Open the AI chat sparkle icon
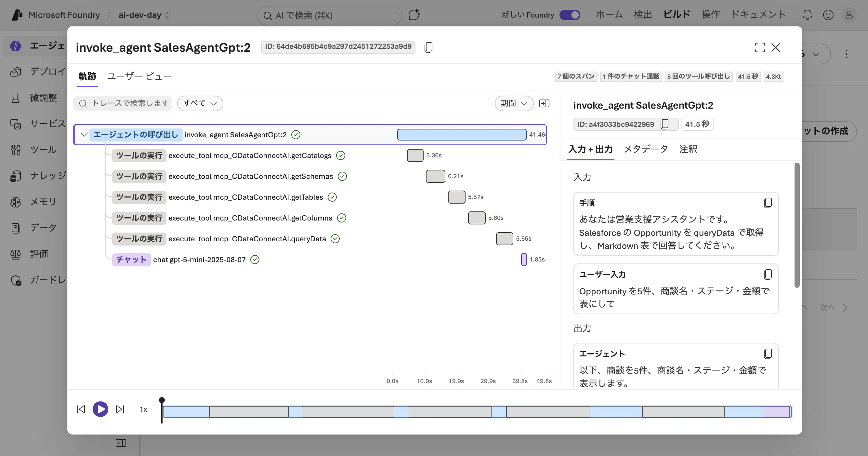 414,15
